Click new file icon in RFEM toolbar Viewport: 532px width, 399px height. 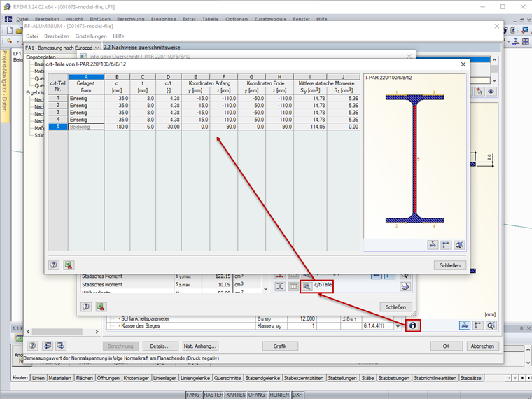pyautogui.click(x=10, y=30)
